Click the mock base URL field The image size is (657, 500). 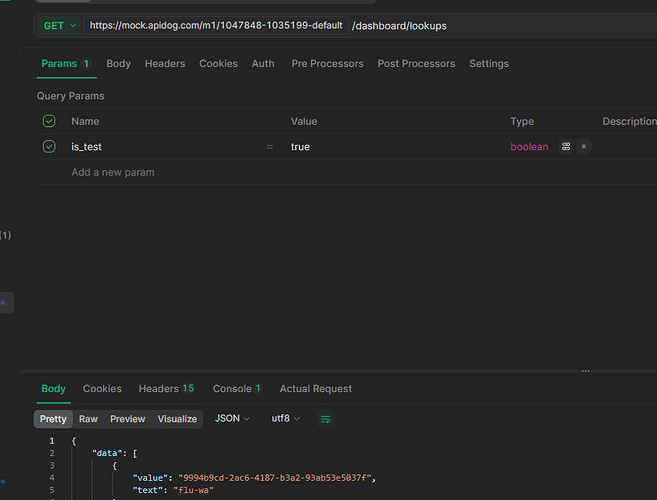216,26
